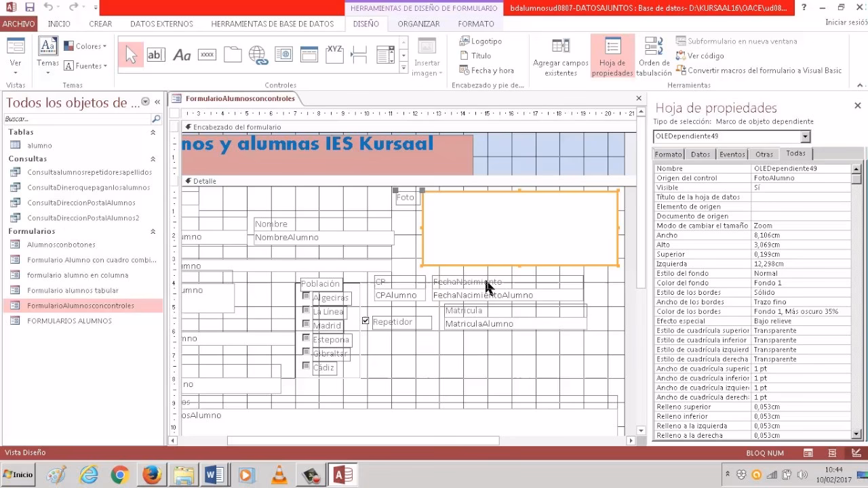Viewport: 868px width, 488px height.
Task: Click the Gibraltar option checkbox
Action: [307, 352]
